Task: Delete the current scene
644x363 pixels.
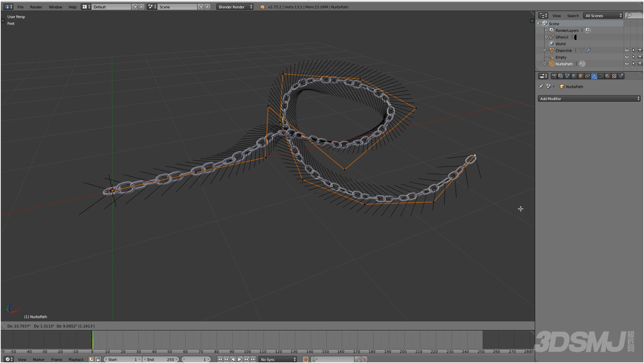Action: pyautogui.click(x=207, y=7)
